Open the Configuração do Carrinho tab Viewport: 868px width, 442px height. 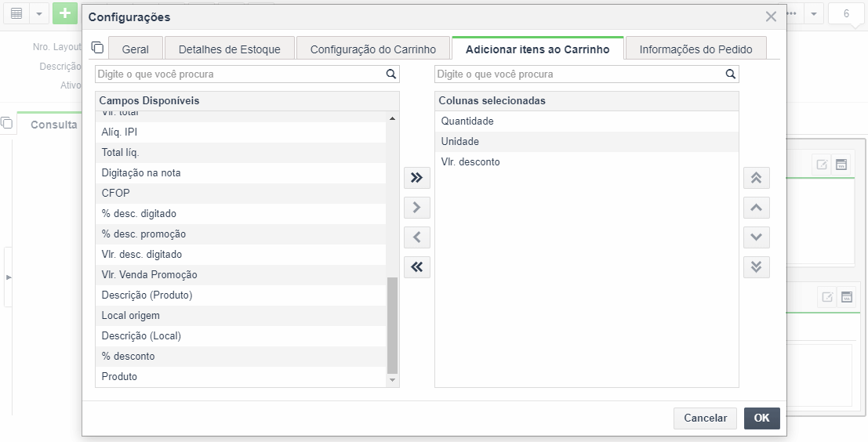tap(373, 49)
